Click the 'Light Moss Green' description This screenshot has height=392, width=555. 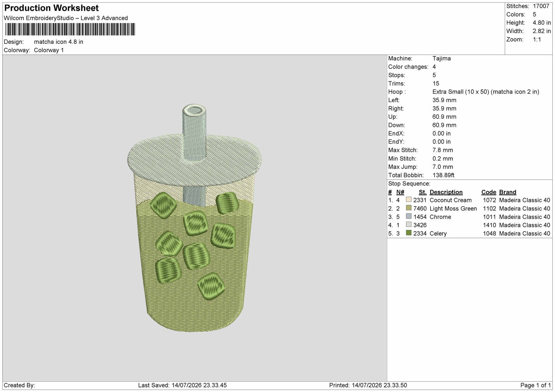453,208
